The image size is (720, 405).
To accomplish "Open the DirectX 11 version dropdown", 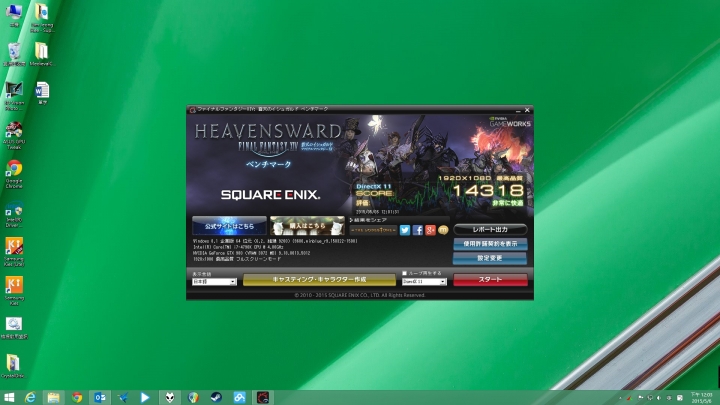I will pyautogui.click(x=424, y=281).
